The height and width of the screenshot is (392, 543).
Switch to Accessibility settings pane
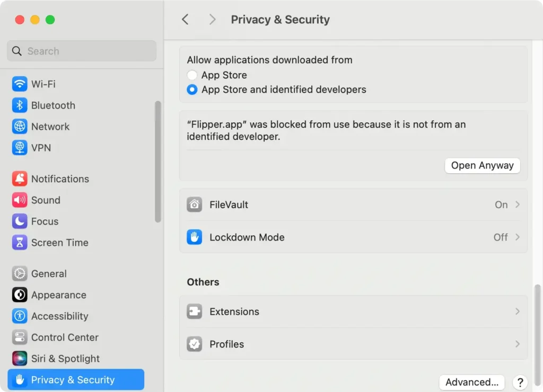coord(59,316)
